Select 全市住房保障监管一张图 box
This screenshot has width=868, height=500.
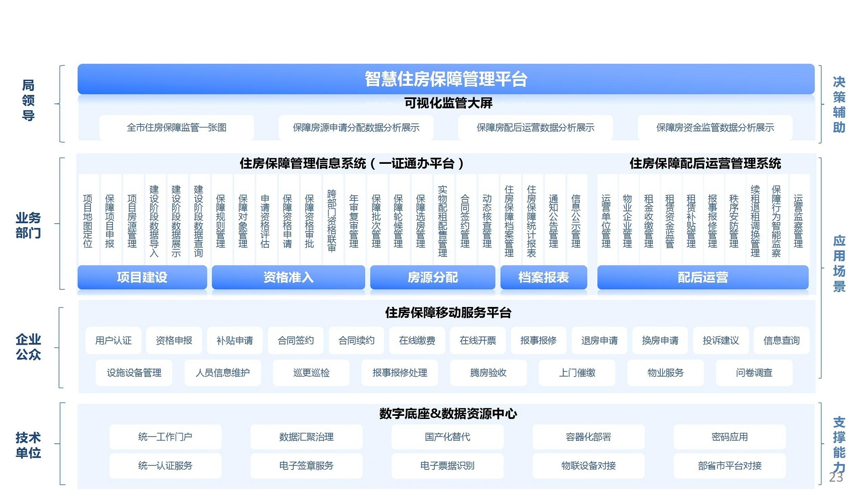click(176, 128)
